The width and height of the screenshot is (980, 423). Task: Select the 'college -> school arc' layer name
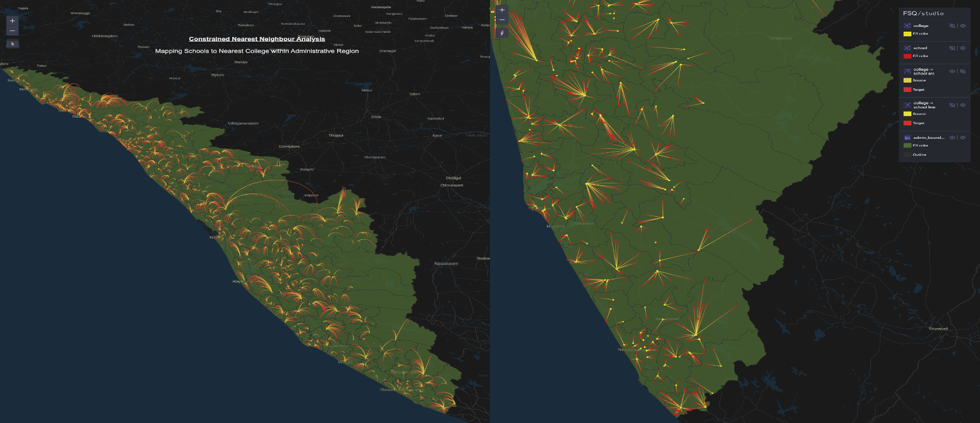click(x=924, y=71)
